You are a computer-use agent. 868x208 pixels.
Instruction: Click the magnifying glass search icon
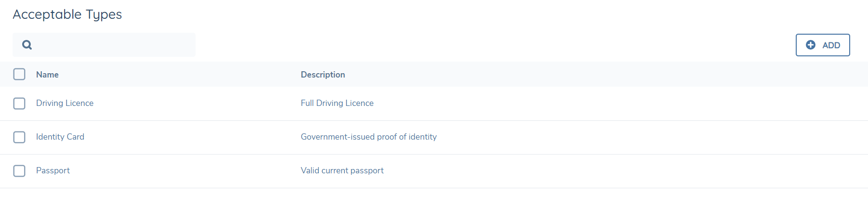[x=27, y=45]
